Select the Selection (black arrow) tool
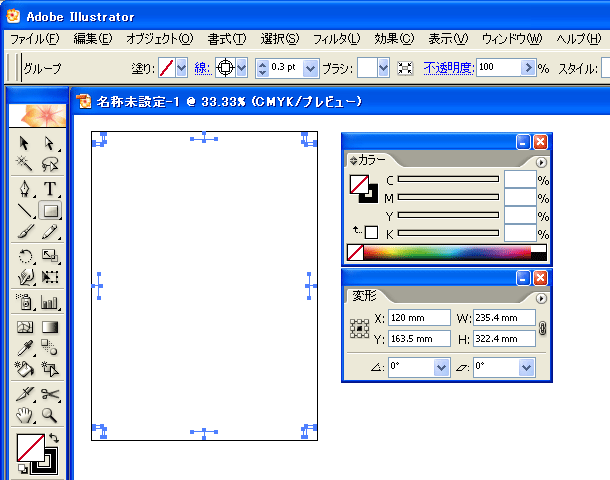 point(24,143)
